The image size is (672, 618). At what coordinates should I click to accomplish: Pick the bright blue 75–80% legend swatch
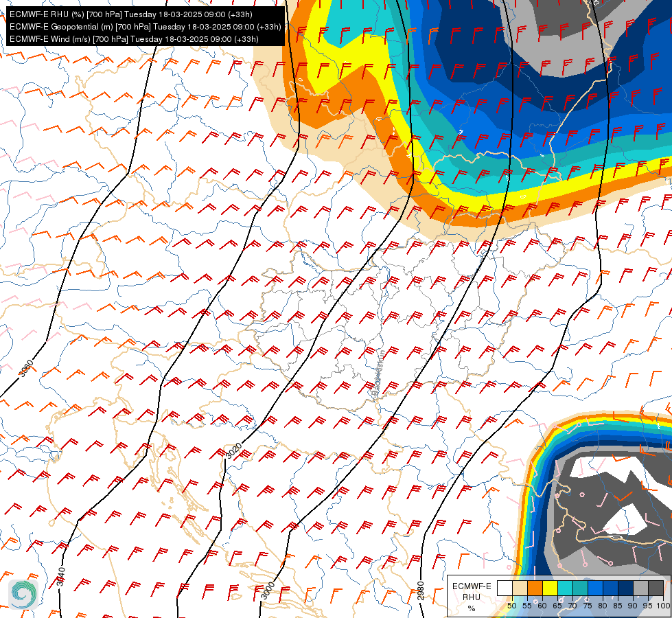596,588
